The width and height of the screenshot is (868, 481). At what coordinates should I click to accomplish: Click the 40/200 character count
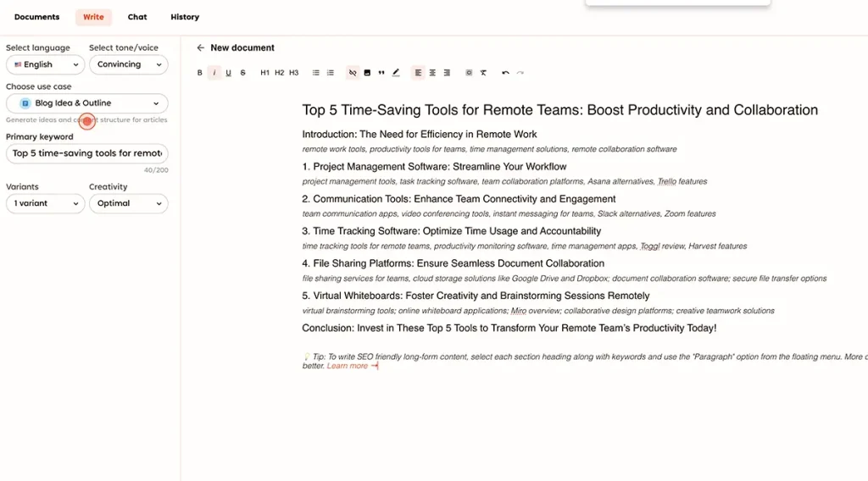click(x=156, y=170)
